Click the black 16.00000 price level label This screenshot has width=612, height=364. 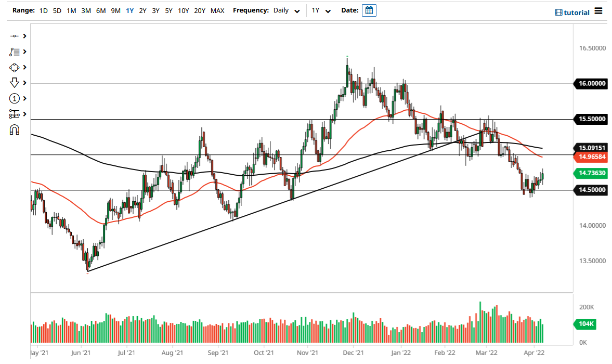click(591, 83)
